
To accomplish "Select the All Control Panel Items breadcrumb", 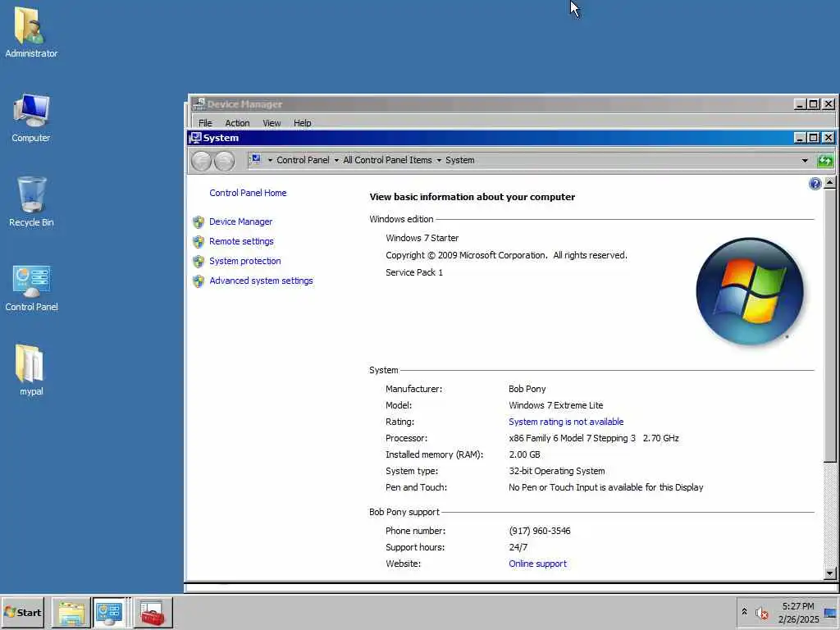I will pyautogui.click(x=387, y=160).
